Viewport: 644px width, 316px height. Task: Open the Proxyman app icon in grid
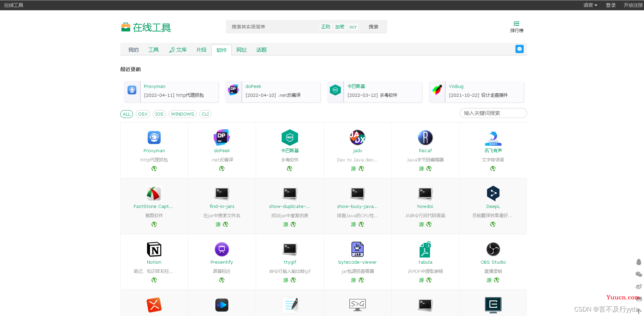click(x=154, y=137)
